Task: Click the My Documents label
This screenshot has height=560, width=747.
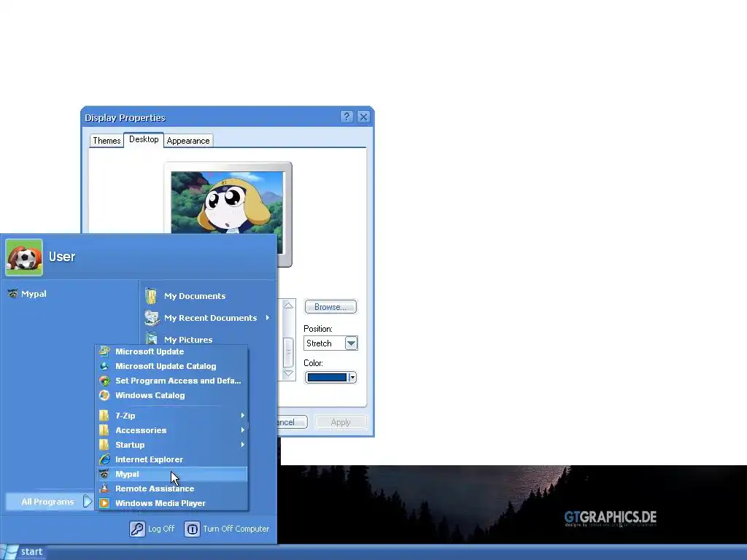Action: (x=195, y=296)
